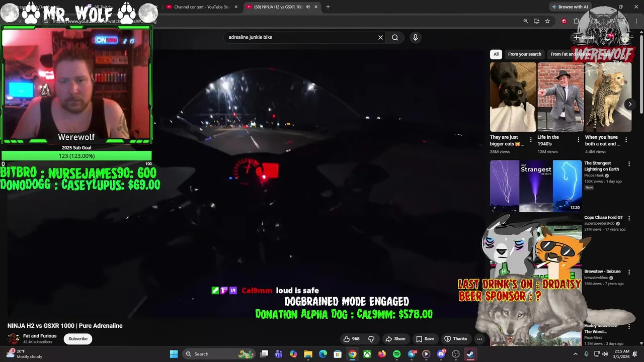The image size is (644, 362).
Task: Save video to a playlist
Action: 425,339
